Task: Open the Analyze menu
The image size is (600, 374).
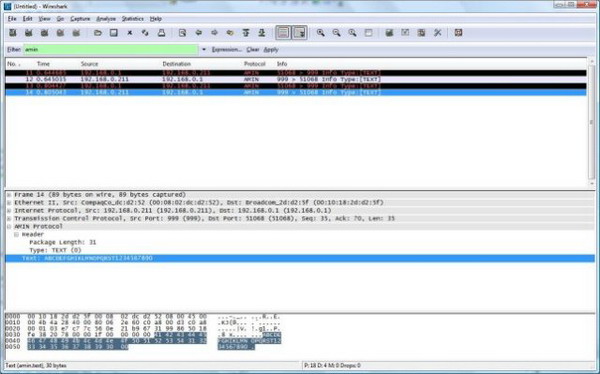Action: tap(106, 19)
